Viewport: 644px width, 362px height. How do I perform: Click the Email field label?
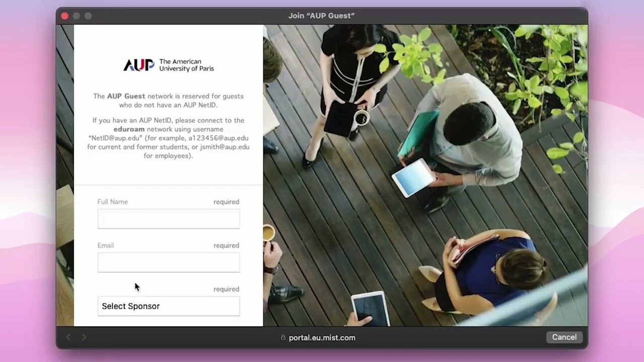(x=106, y=245)
